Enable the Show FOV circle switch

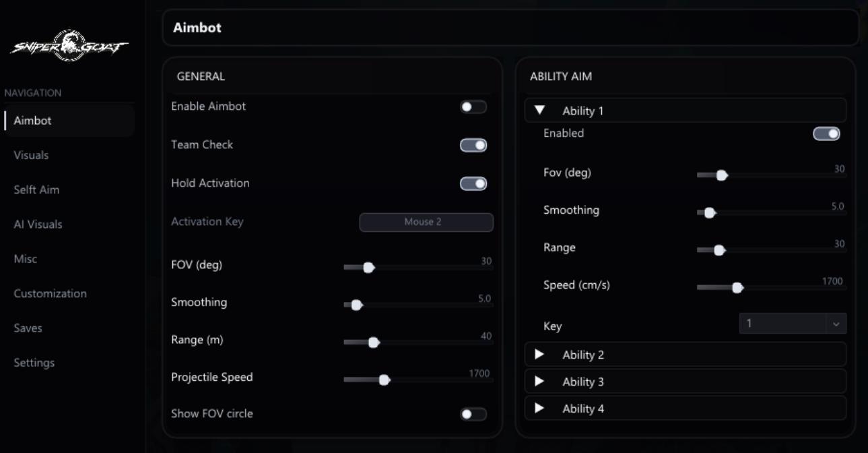pyautogui.click(x=473, y=414)
